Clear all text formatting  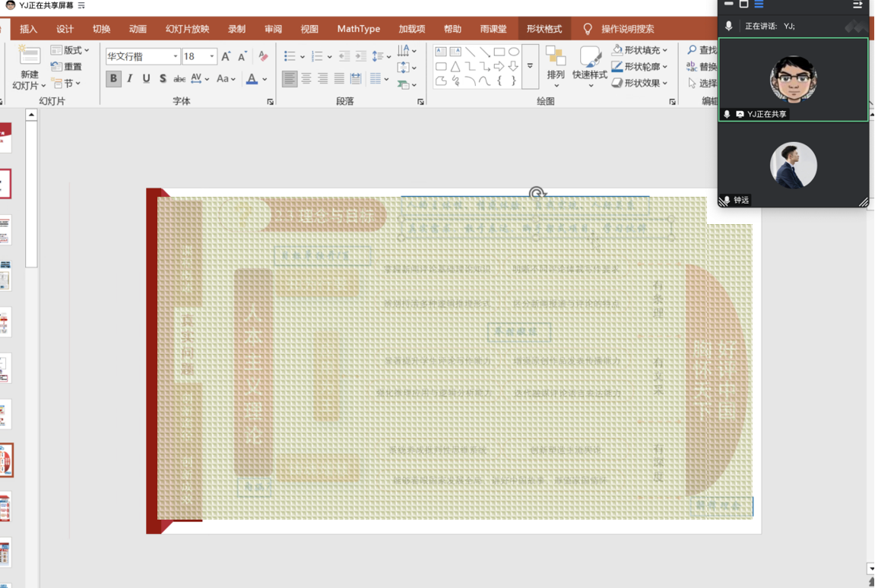(x=263, y=56)
